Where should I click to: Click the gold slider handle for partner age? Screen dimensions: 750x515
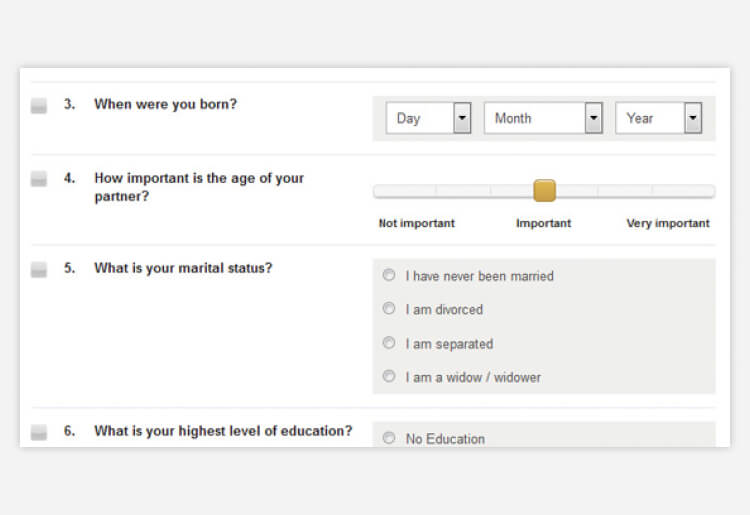pyautogui.click(x=544, y=191)
